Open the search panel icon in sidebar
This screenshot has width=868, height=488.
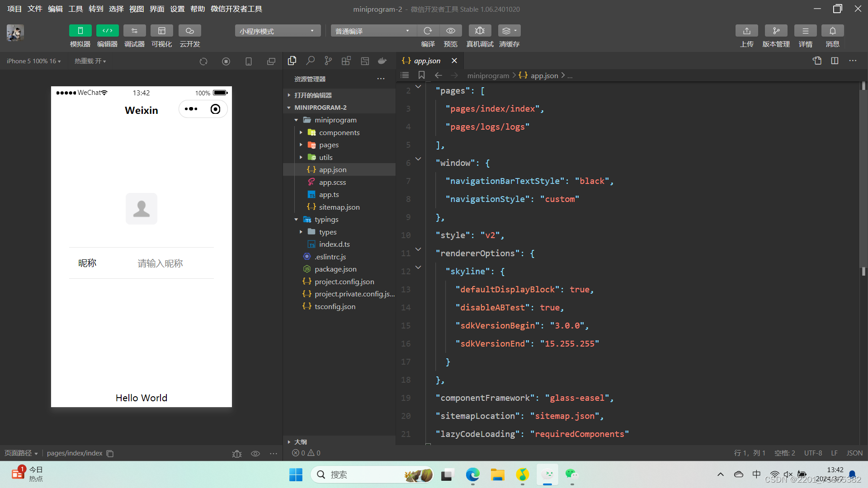[310, 61]
